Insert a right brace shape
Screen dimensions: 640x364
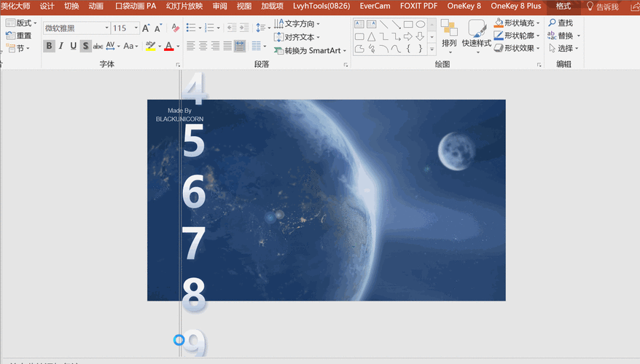coord(421,49)
